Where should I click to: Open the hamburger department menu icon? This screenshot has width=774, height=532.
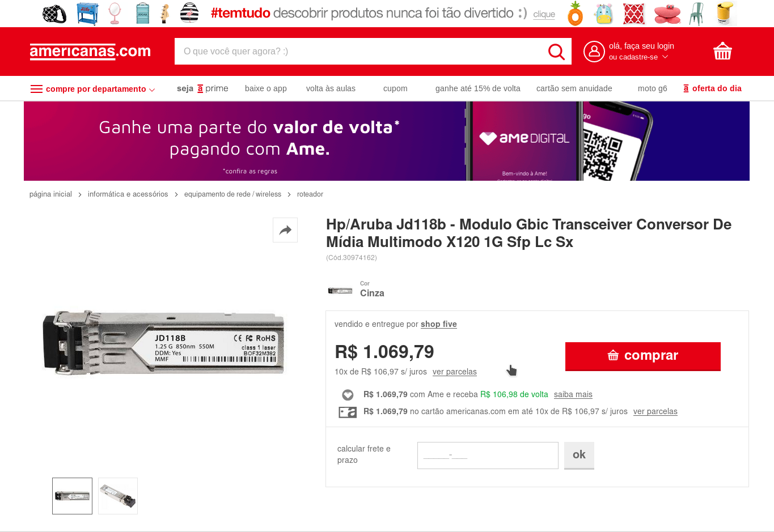click(x=36, y=89)
